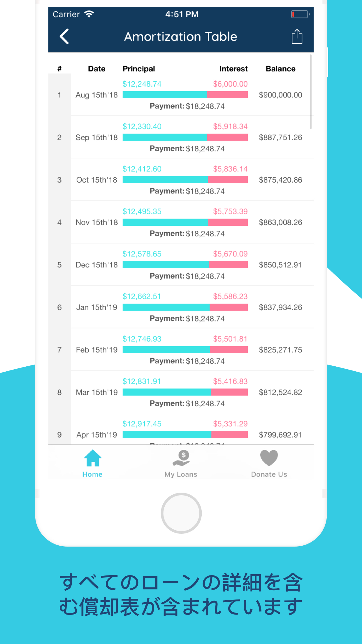Click row number 8 in the index column
The width and height of the screenshot is (362, 644).
pos(59,392)
